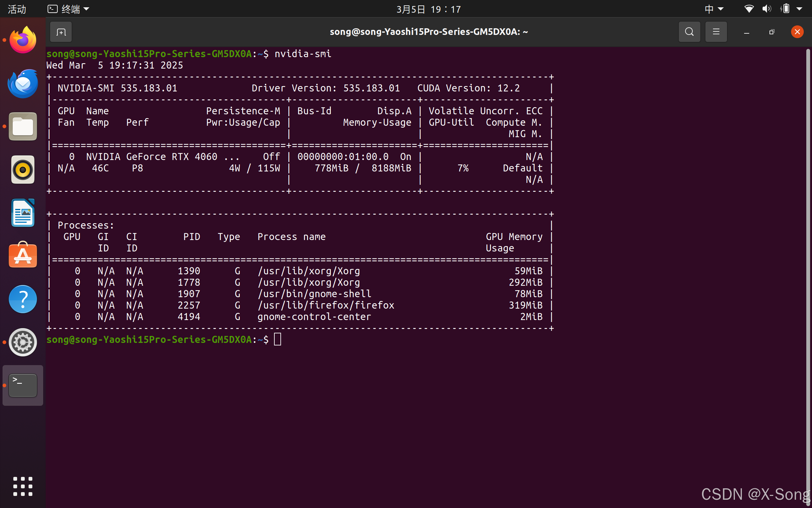Click CUDA Version: 12.2 text
812x508 pixels.
[468, 88]
